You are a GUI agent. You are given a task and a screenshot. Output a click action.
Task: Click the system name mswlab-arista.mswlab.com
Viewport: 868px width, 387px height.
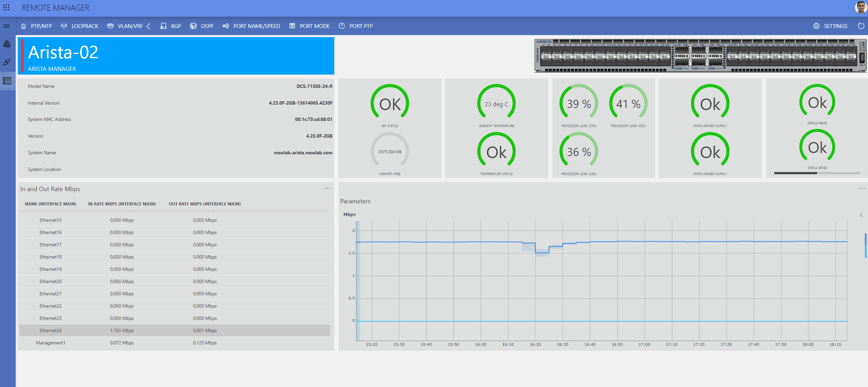click(303, 153)
